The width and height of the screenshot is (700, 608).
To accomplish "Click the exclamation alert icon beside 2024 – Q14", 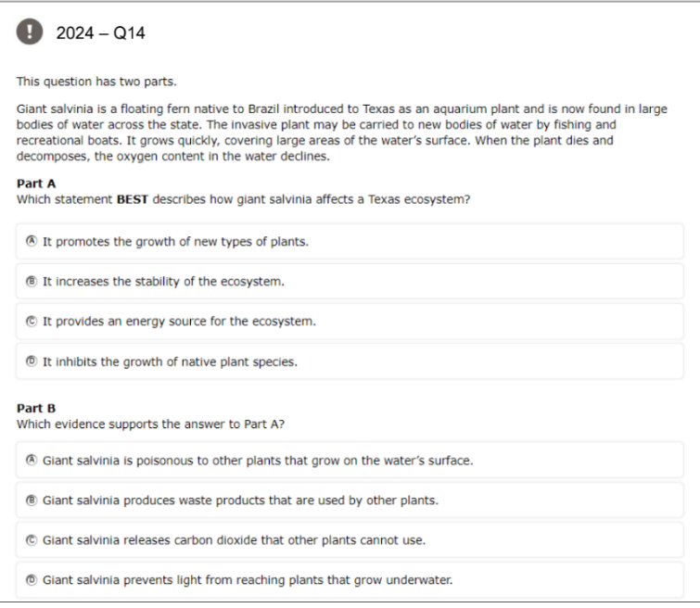I will point(30,32).
